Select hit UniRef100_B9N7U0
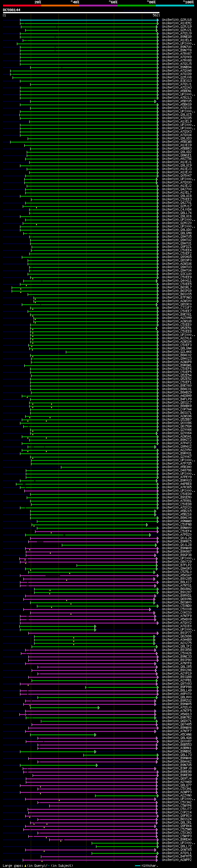The width and height of the screenshot is (197, 868). [177, 47]
